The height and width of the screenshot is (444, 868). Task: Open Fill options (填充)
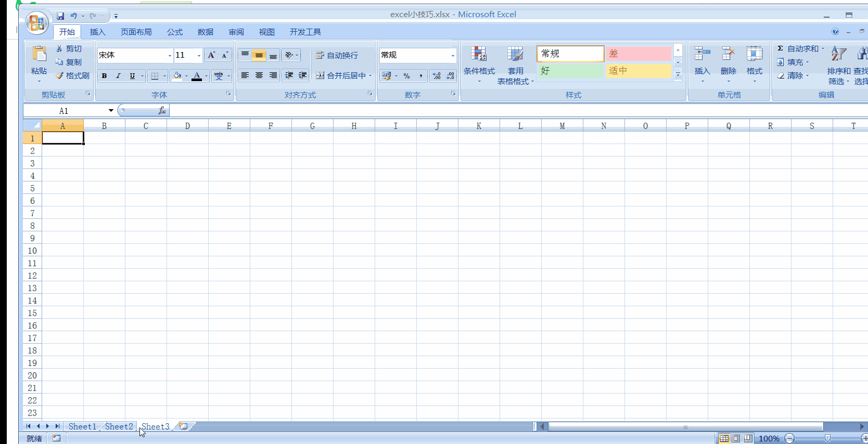[793, 62]
